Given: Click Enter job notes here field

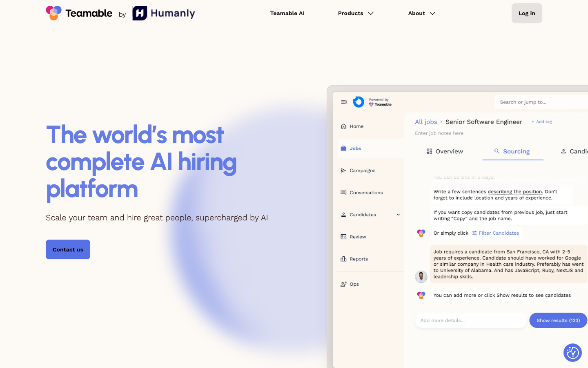Looking at the screenshot, I should pyautogui.click(x=439, y=133).
